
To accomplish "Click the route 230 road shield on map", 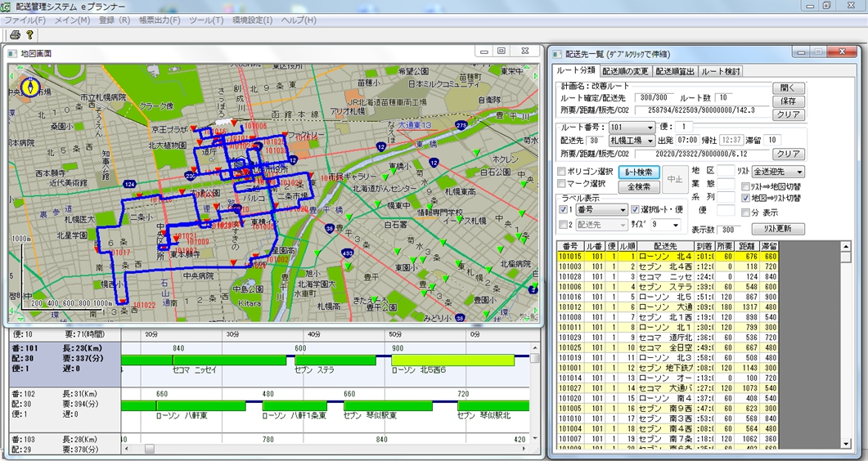I will coord(191,176).
